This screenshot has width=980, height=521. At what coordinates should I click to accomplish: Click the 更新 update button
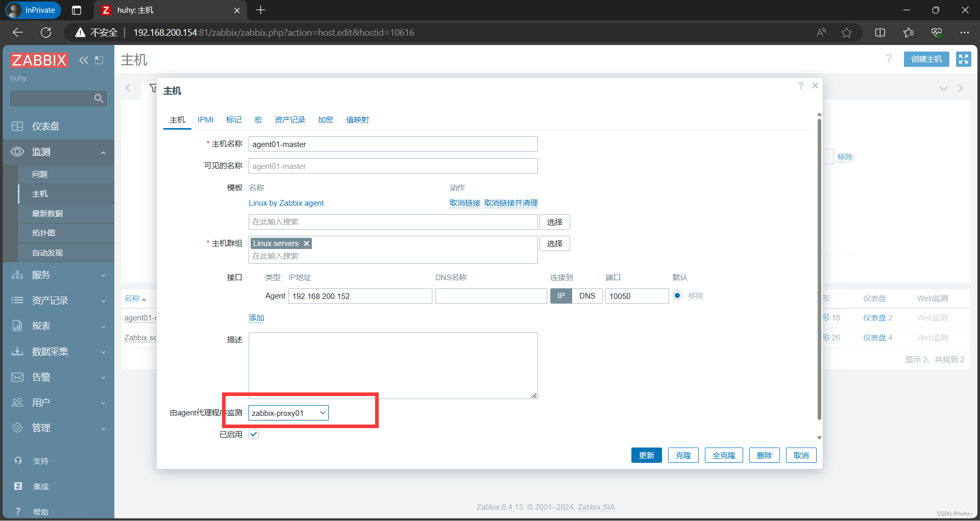pyautogui.click(x=647, y=455)
